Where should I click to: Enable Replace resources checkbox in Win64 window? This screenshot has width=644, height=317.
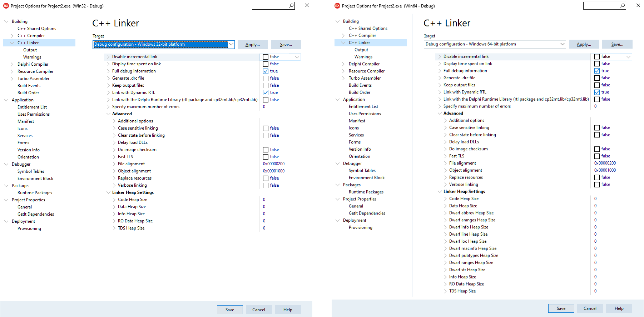click(x=597, y=177)
